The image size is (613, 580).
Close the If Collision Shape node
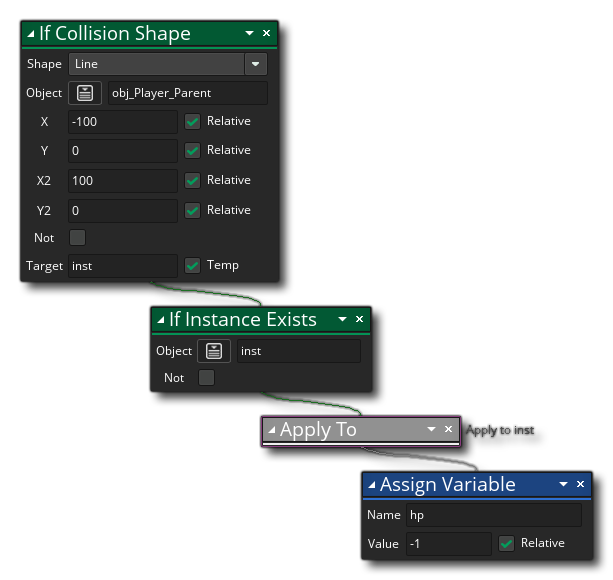[x=266, y=33]
